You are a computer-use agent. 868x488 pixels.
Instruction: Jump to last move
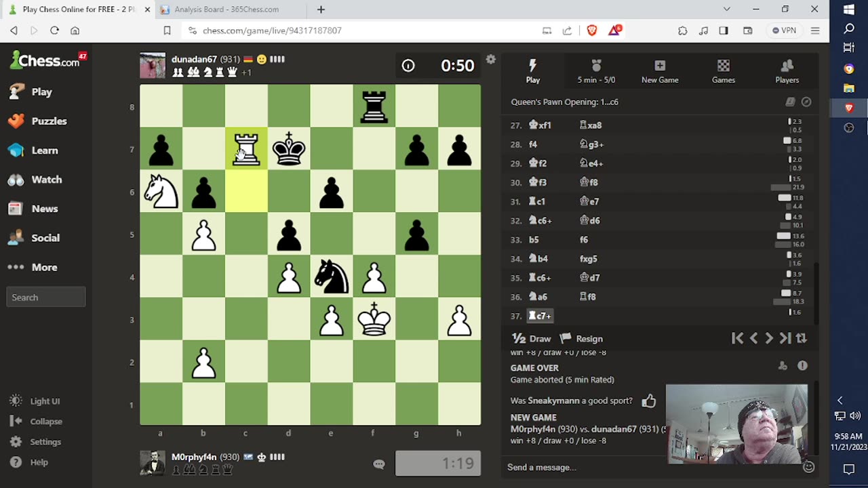[785, 338]
